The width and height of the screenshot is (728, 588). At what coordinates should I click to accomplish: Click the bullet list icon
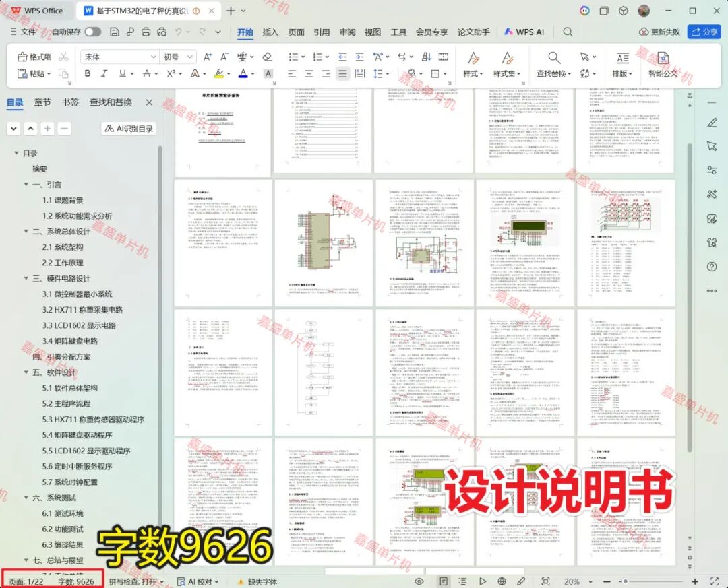[293, 57]
